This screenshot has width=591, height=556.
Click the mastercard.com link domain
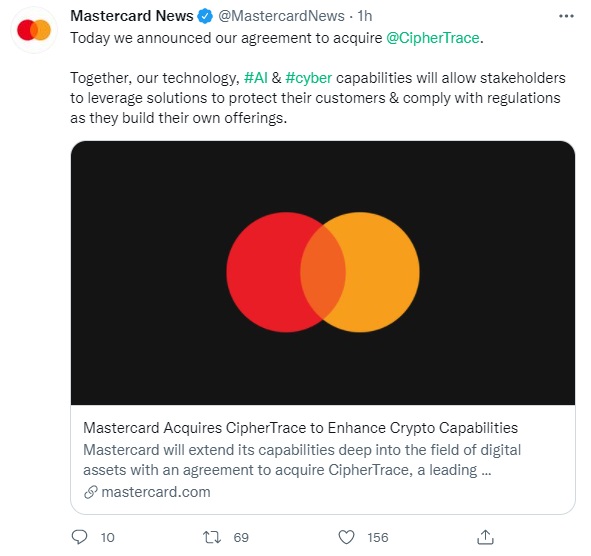(x=156, y=492)
